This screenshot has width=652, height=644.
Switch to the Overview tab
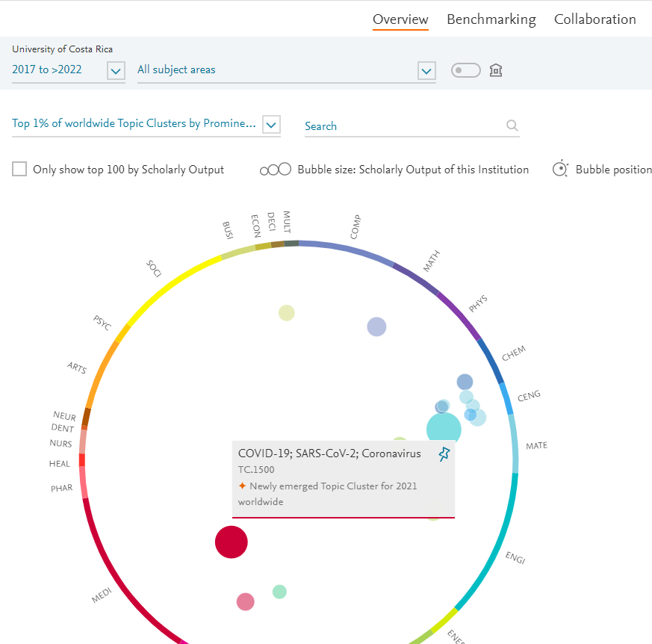pyautogui.click(x=400, y=19)
